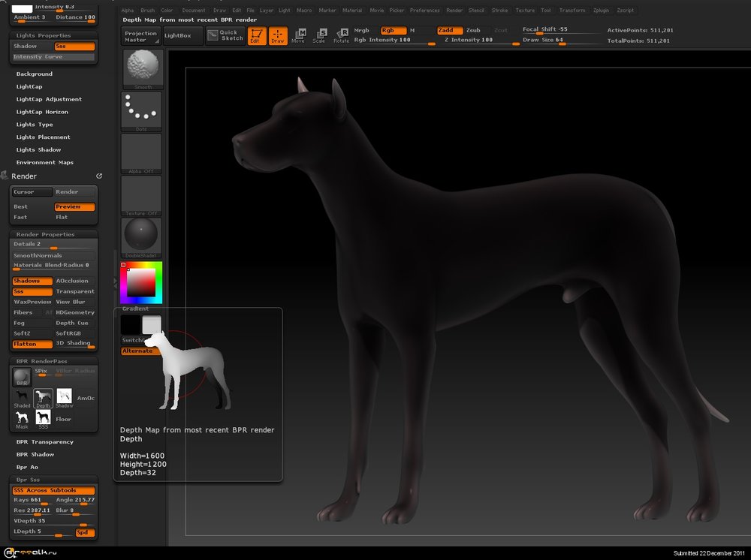
Task: Pick a color from the color picker square
Action: pos(141,282)
